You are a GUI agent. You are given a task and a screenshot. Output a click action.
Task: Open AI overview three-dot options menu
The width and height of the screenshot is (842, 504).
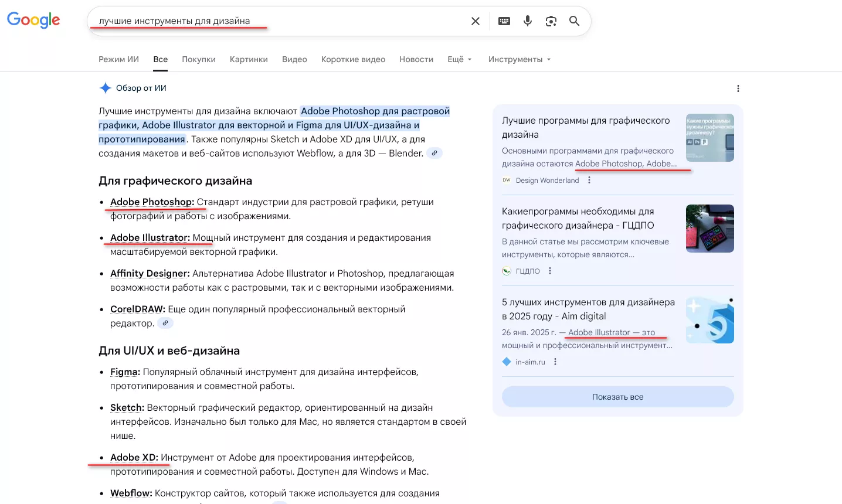pyautogui.click(x=738, y=88)
